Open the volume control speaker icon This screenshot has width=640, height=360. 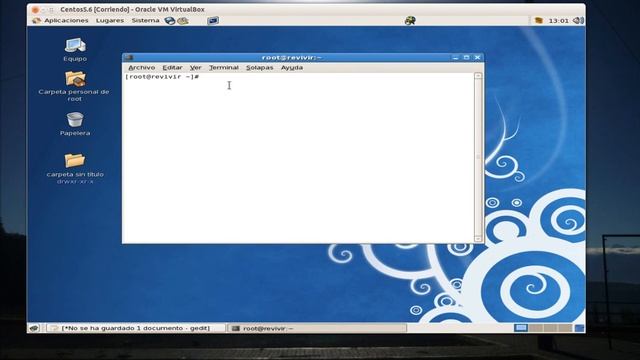(x=578, y=20)
